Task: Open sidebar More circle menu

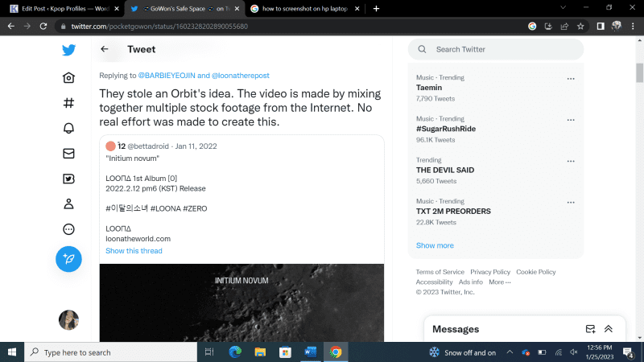Action: pyautogui.click(x=68, y=229)
